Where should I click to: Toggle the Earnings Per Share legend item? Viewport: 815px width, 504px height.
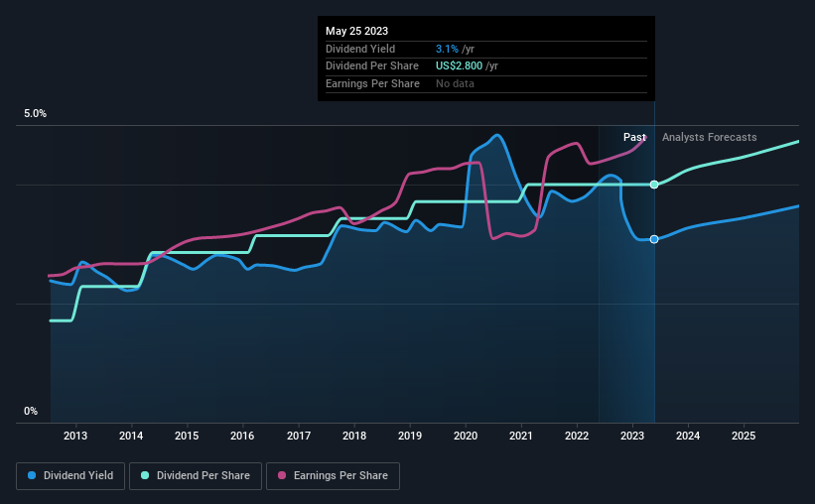tap(333, 475)
